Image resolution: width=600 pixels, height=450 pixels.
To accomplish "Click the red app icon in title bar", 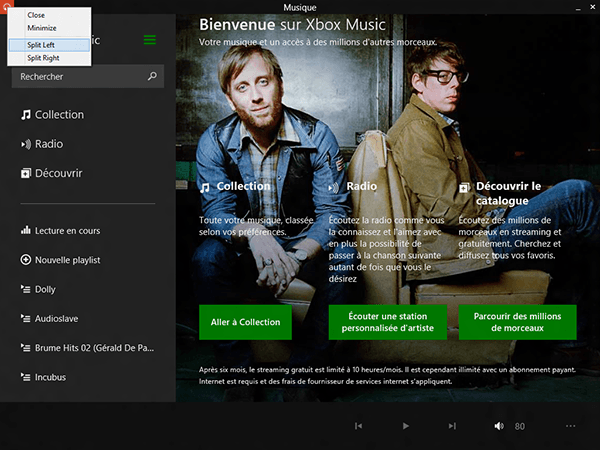I will point(7,6).
